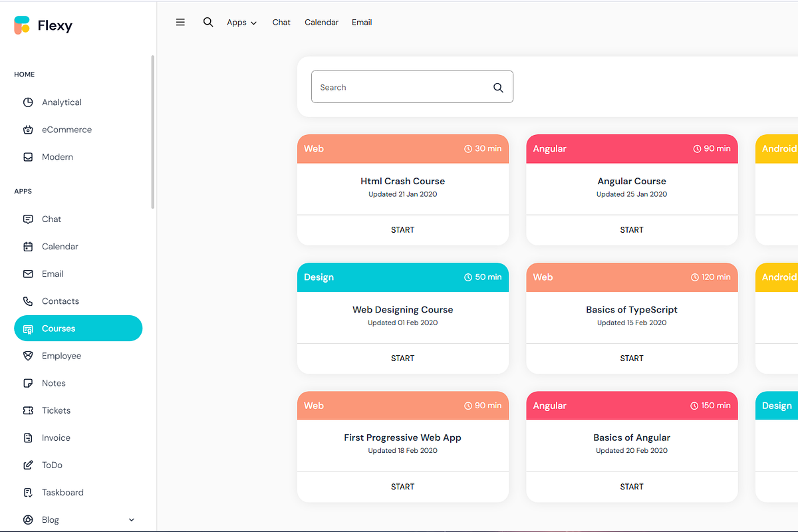Screen dimensions: 798x532
Task: Click 'Updated 15 Feb 2020' text
Action: [x=632, y=323]
